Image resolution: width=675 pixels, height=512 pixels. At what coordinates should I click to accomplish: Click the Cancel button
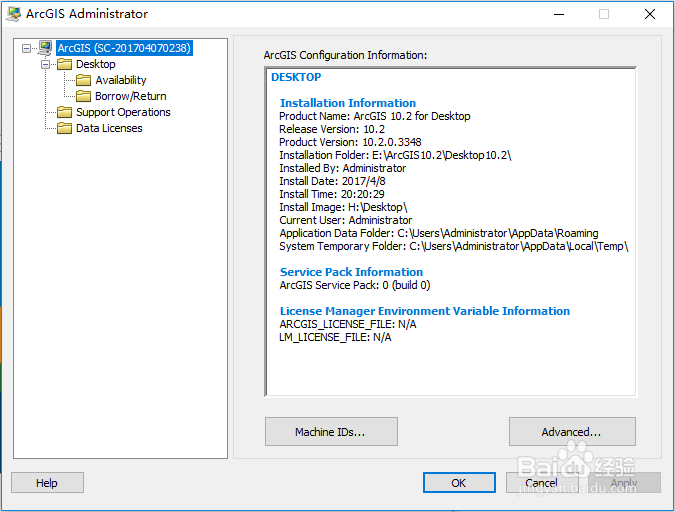point(542,483)
